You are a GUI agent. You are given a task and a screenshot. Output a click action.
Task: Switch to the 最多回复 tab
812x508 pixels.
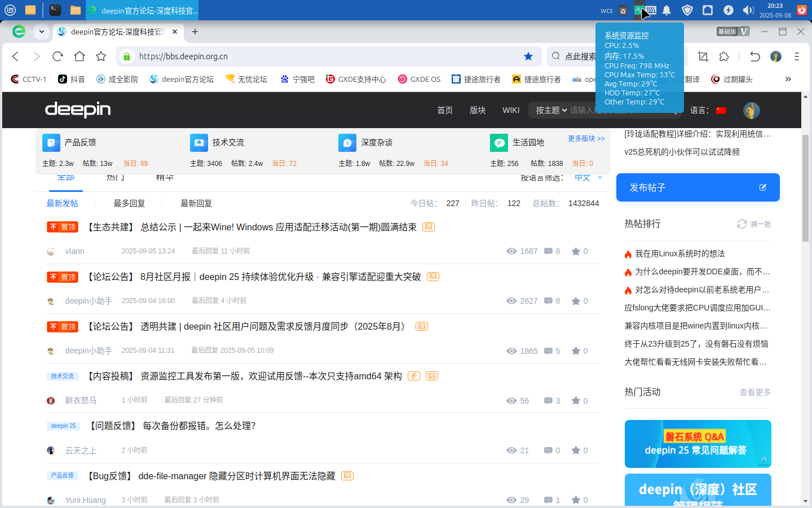click(129, 203)
